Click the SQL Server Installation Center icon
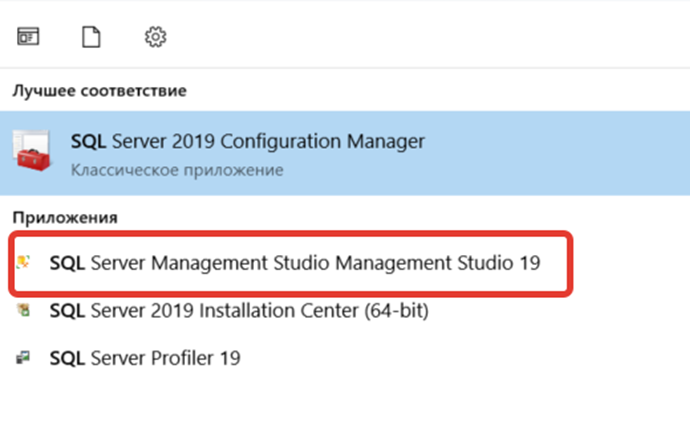 pyautogui.click(x=25, y=311)
